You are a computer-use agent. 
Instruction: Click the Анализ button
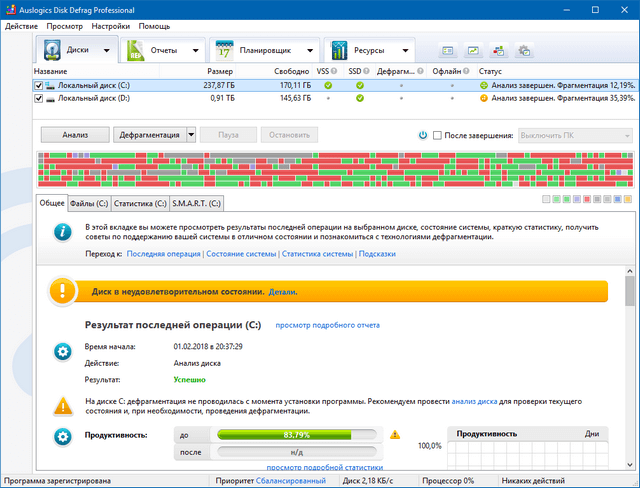[75, 135]
